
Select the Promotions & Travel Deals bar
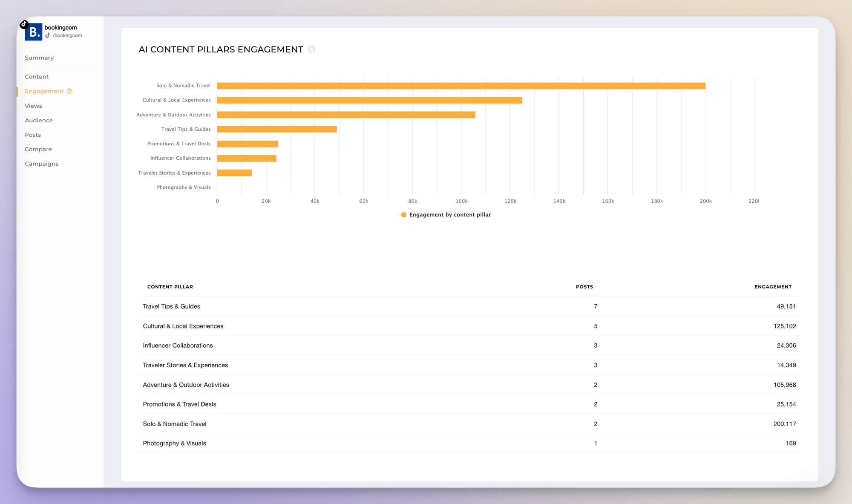tap(248, 144)
